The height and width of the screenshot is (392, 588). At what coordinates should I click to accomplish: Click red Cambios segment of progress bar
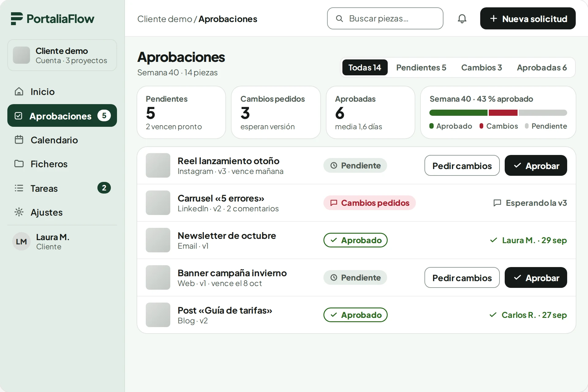[503, 113]
